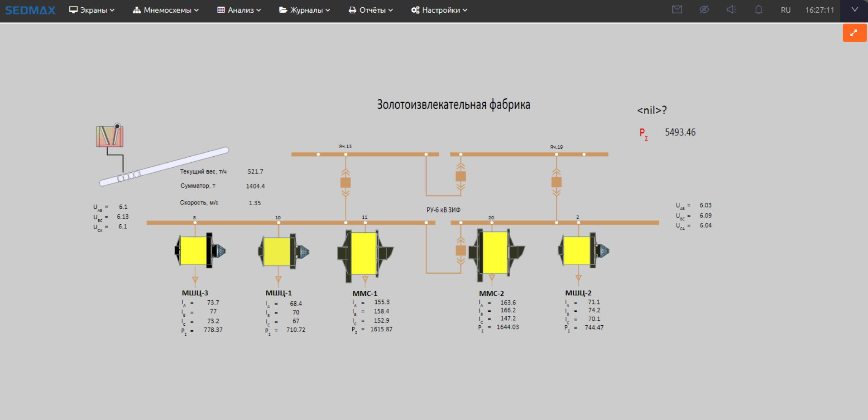Screen dimensions: 868x420
Task: Click the orange fullscreen expand button
Action: pyautogui.click(x=854, y=33)
